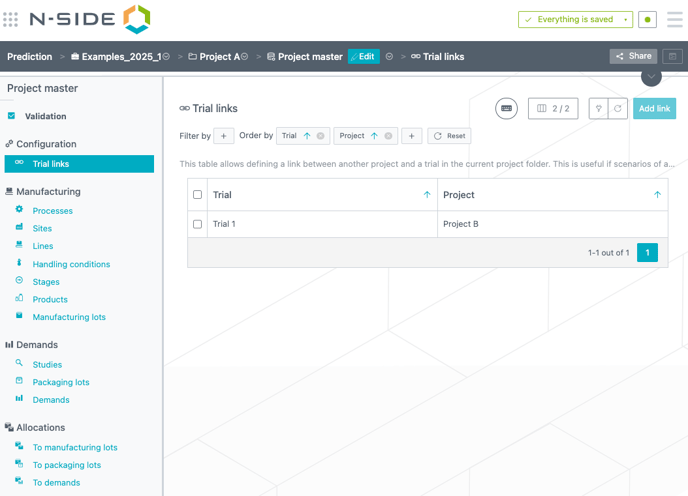
Task: Click the keyboard shortcuts icon
Action: (x=507, y=108)
